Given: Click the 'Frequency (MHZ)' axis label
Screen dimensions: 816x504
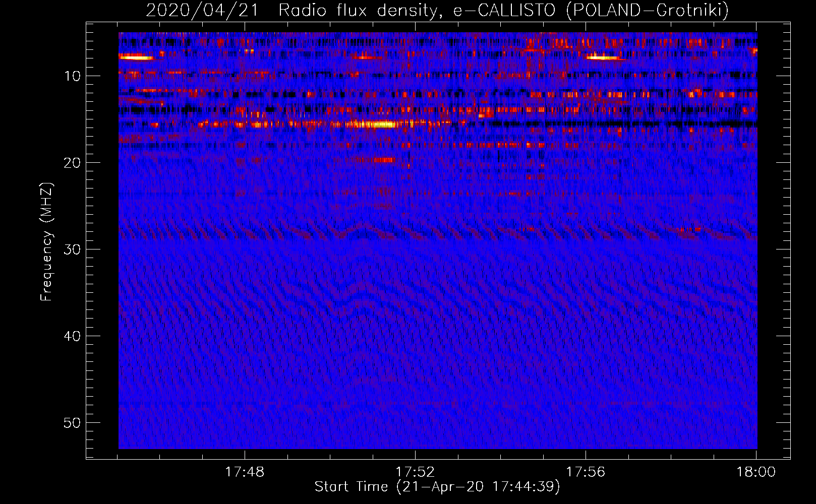Looking at the screenshot, I should 46,242.
